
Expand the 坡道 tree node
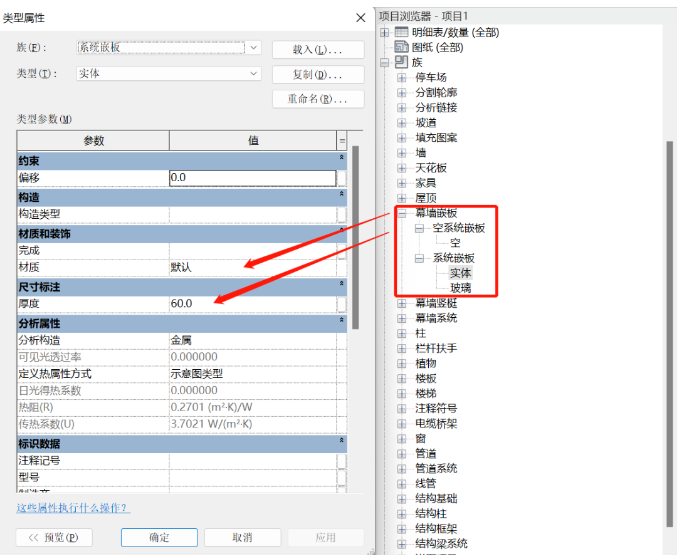pyautogui.click(x=401, y=123)
